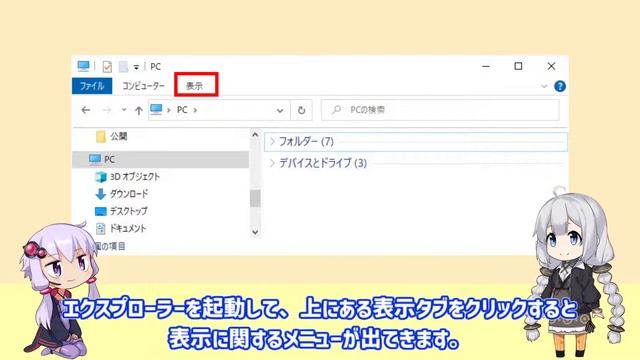Switch to the コンピューター tab
Screen dimensions: 640x360
pyautogui.click(x=143, y=86)
